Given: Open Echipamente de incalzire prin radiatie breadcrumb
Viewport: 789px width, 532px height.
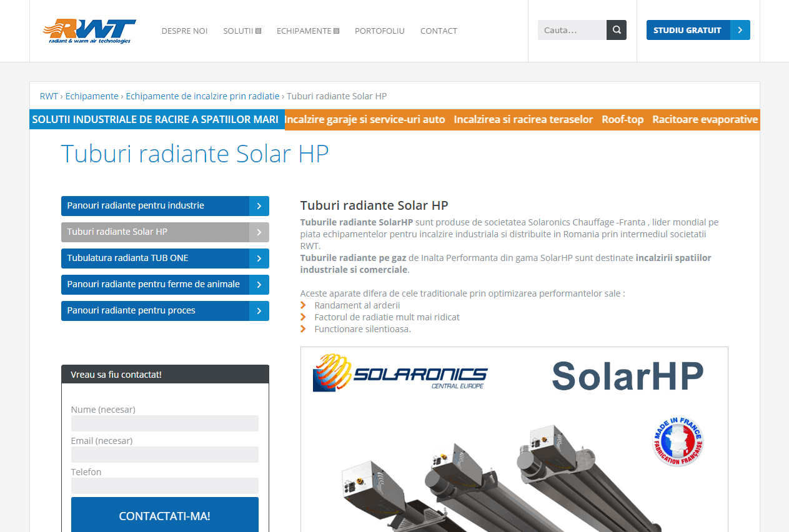Looking at the screenshot, I should click(203, 96).
